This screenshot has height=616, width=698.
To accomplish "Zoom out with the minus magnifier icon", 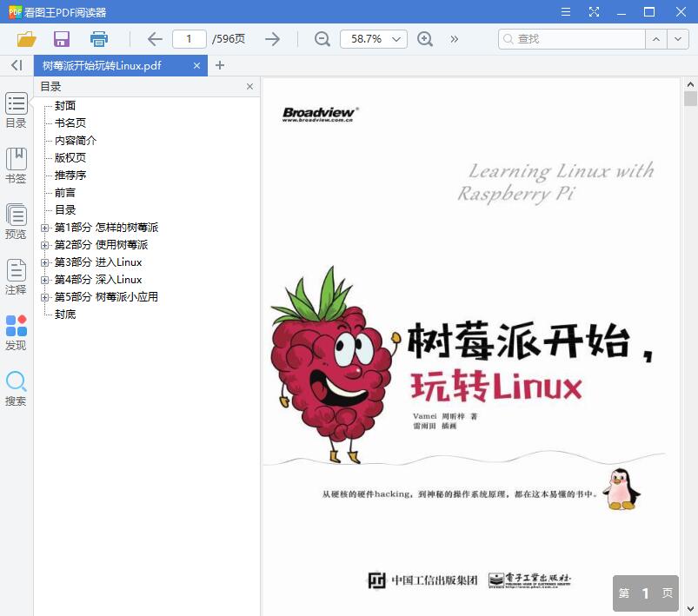I will point(322,39).
